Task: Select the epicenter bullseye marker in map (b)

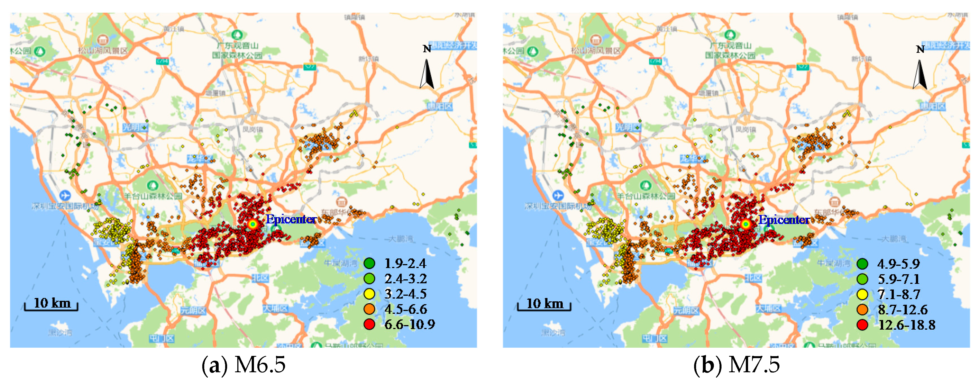Action: 746,224
